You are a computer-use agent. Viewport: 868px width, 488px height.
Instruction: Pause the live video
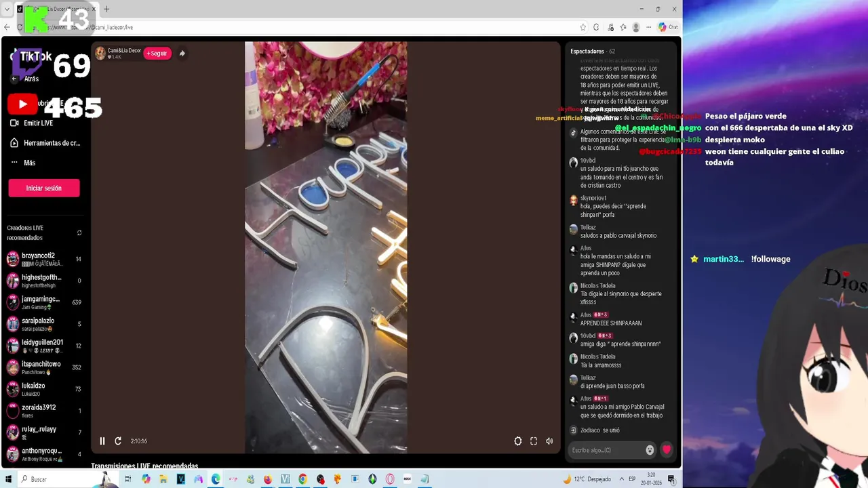tap(102, 441)
